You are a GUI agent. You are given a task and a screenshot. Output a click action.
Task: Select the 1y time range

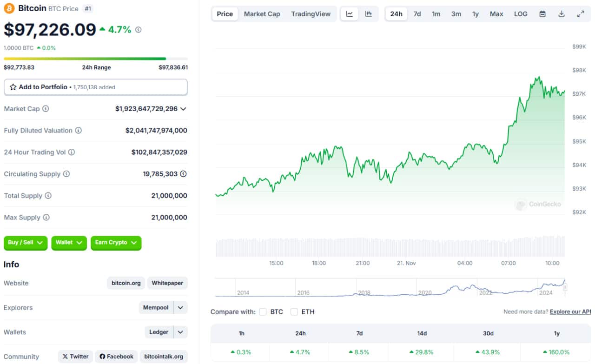[476, 14]
